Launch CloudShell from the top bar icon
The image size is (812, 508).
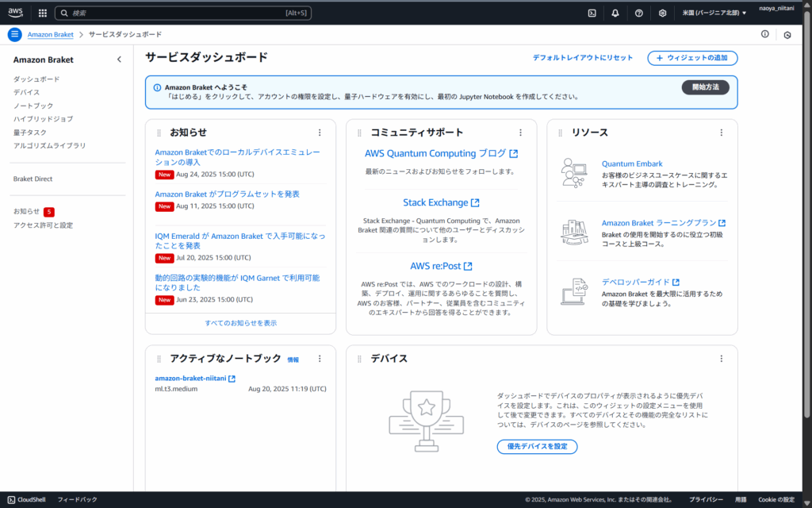[x=592, y=13]
